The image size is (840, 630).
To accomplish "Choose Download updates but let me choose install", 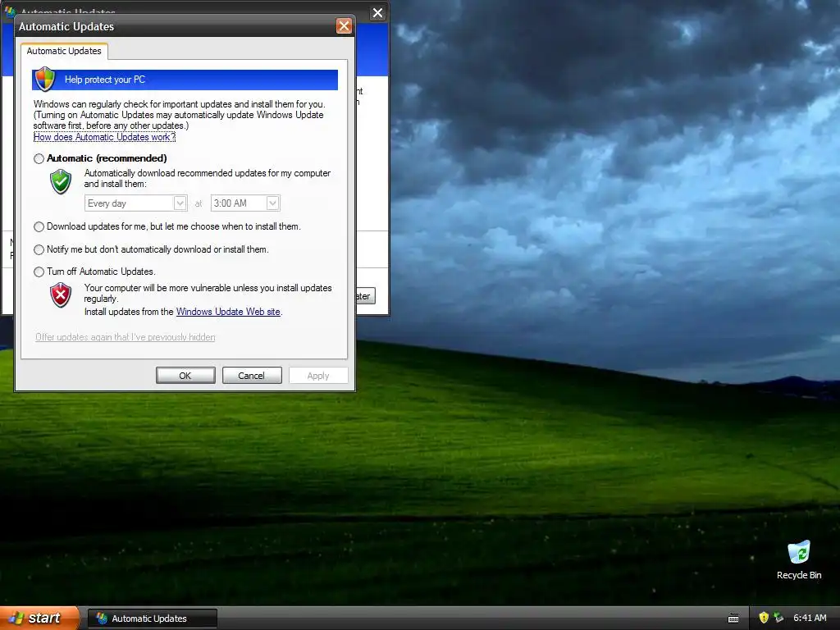I will pyautogui.click(x=39, y=226).
